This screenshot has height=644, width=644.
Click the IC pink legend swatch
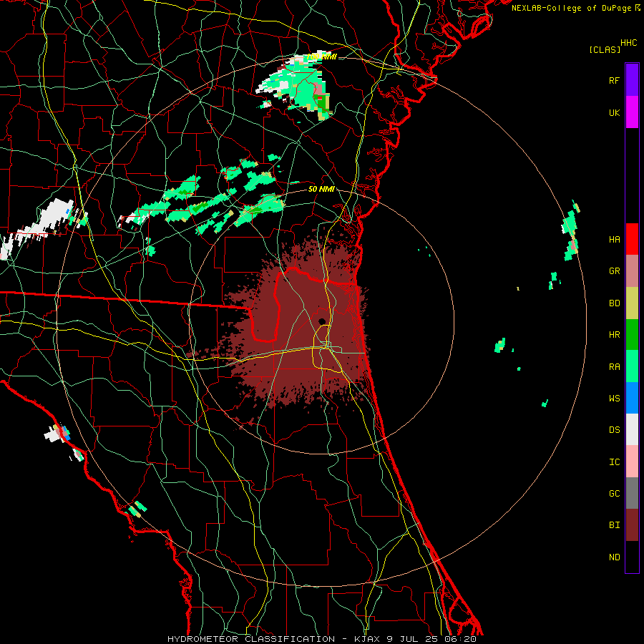[632, 462]
